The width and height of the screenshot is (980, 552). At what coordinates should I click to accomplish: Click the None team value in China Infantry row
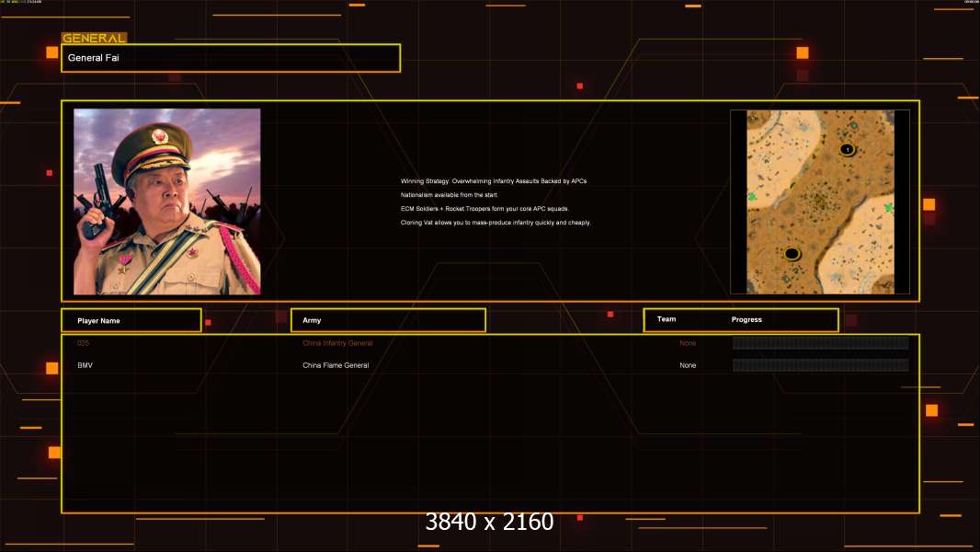(x=688, y=343)
